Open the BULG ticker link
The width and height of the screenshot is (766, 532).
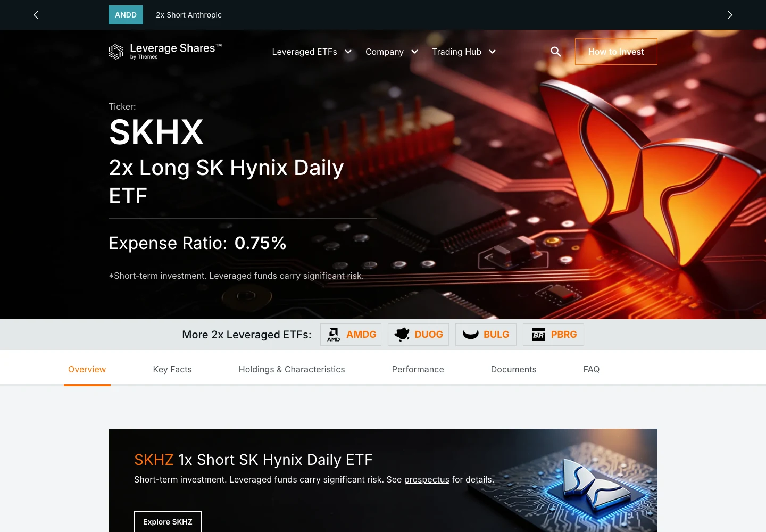tap(486, 335)
